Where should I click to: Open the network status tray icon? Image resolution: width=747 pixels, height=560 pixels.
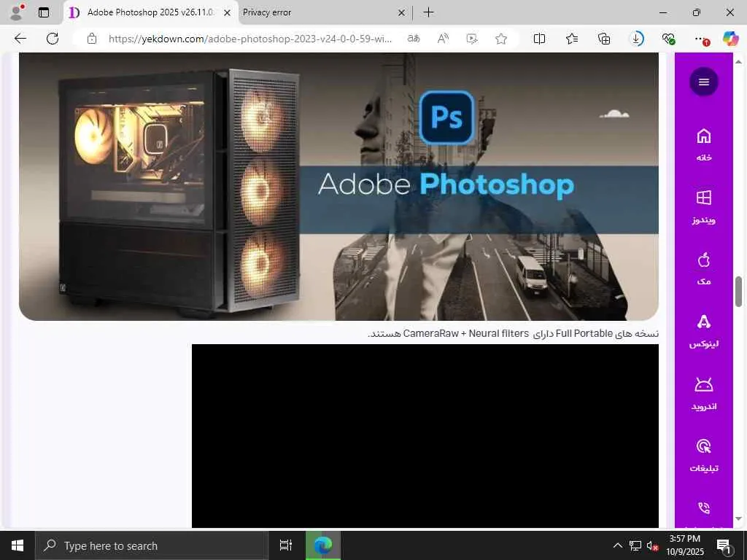click(x=635, y=545)
